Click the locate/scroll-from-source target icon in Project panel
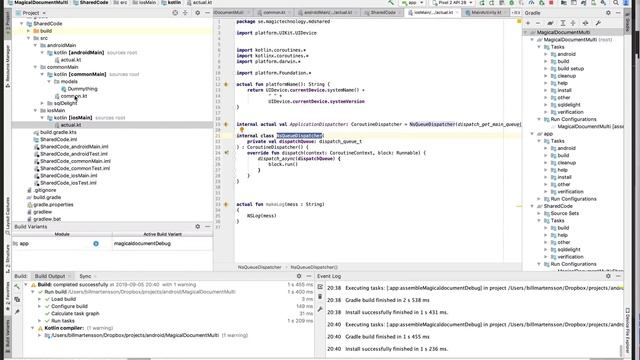640x360 pixels. click(x=175, y=13)
